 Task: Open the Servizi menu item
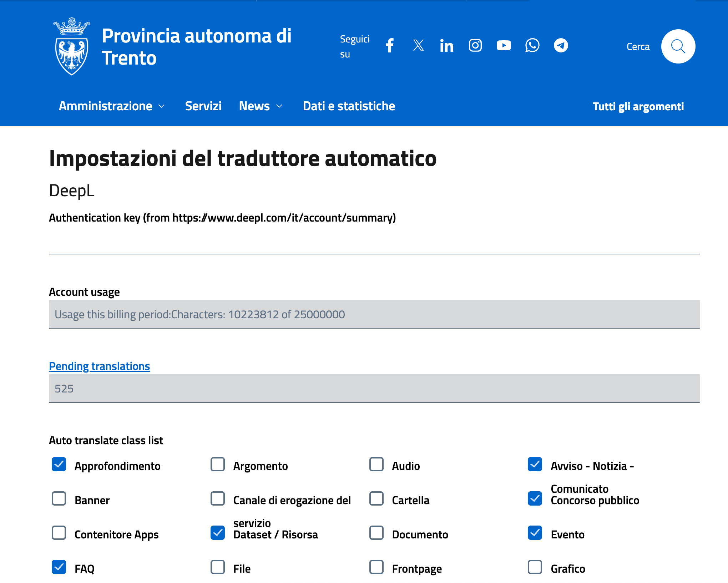pyautogui.click(x=203, y=106)
